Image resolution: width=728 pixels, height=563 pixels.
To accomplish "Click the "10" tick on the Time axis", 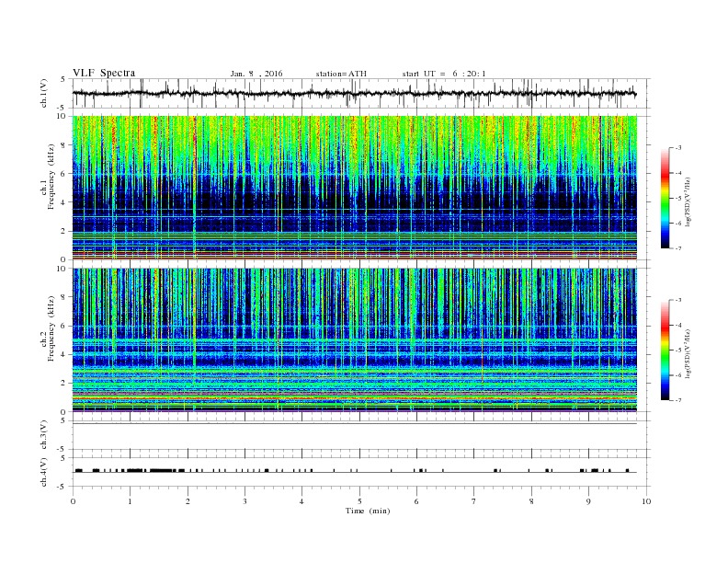I will tap(646, 501).
